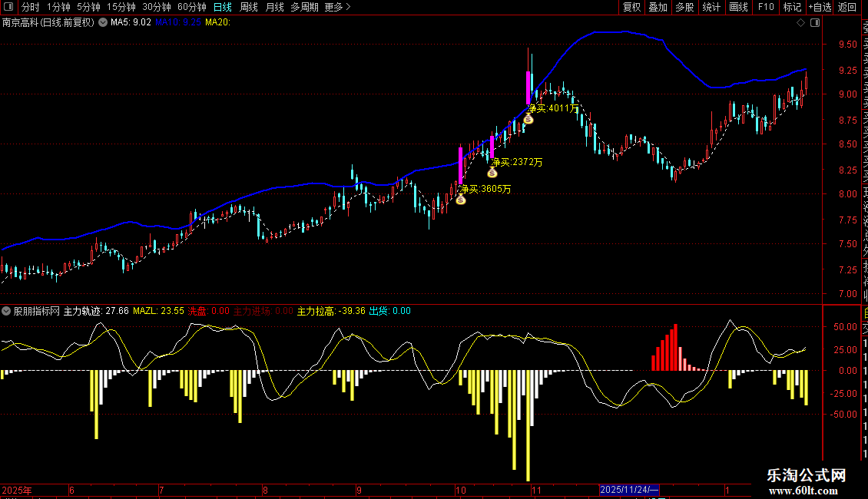This screenshot has height=499, width=868.
Task: Open 多周期 multi-period view
Action: point(304,7)
